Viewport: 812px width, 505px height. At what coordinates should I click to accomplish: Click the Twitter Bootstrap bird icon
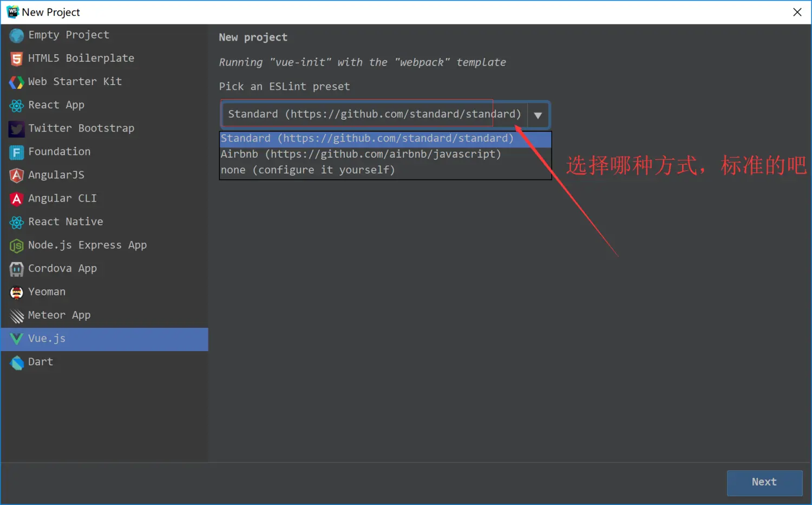(17, 128)
